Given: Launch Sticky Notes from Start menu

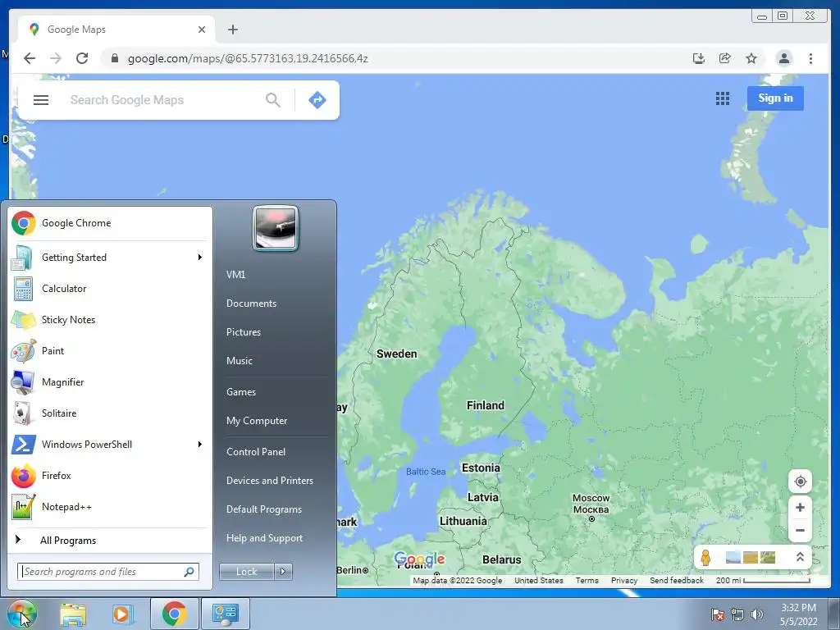Looking at the screenshot, I should tap(109, 320).
